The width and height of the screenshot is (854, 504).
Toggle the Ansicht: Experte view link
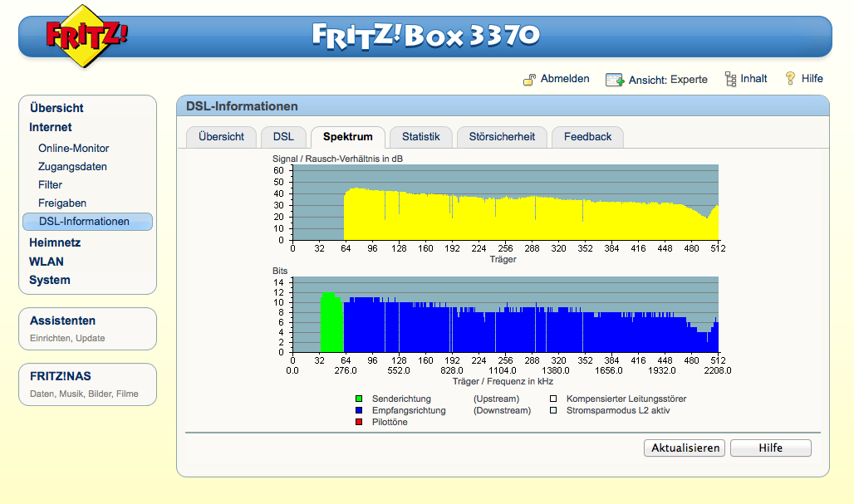668,80
